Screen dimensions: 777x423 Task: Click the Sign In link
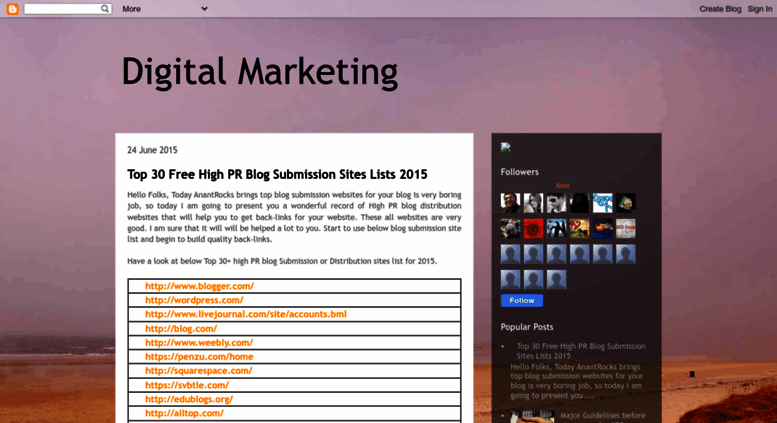point(760,9)
